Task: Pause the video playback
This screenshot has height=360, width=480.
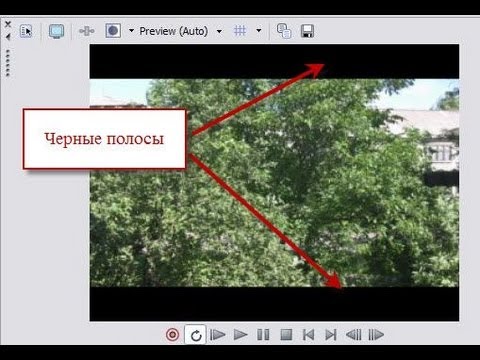Action: [x=263, y=334]
